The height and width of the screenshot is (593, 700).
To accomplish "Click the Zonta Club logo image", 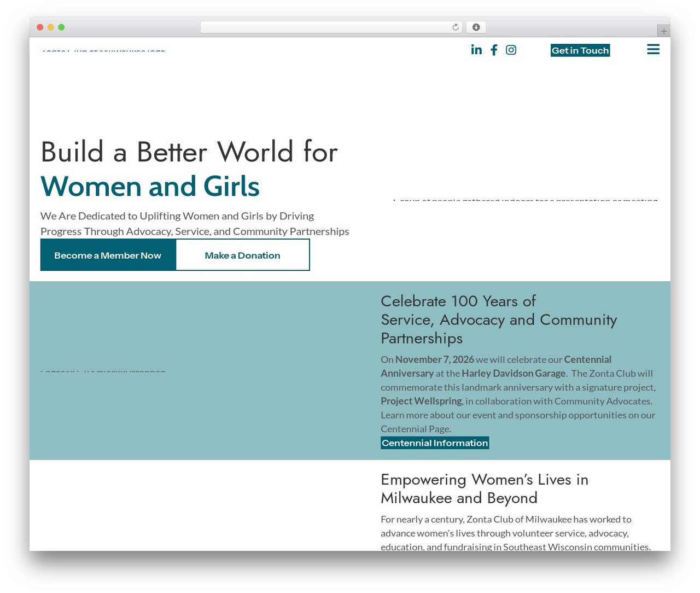I will 103,50.
